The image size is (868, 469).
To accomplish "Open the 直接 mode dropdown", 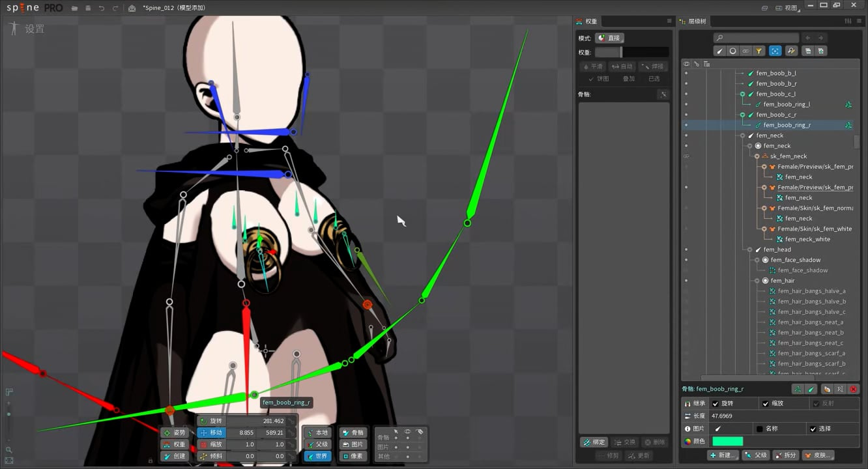I will tap(609, 38).
